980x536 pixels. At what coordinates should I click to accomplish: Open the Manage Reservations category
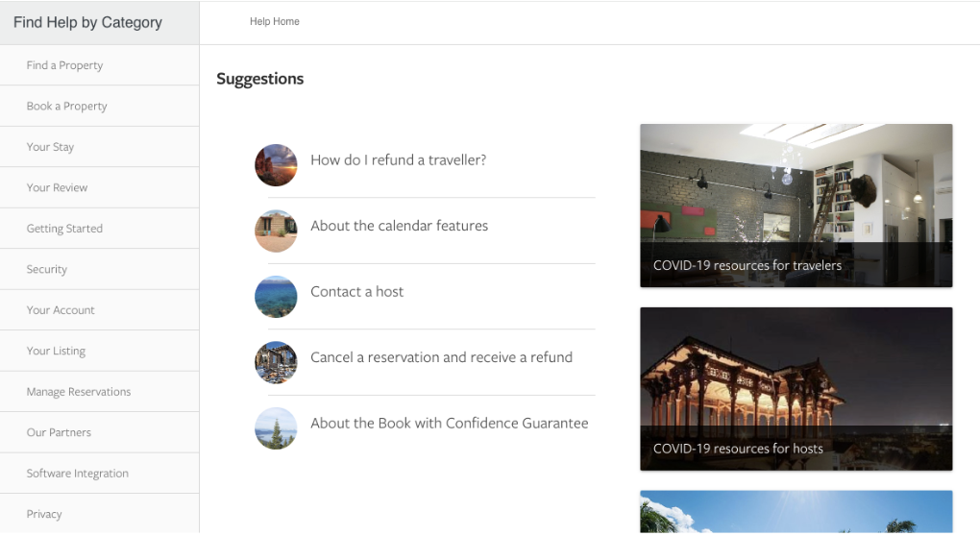point(79,392)
